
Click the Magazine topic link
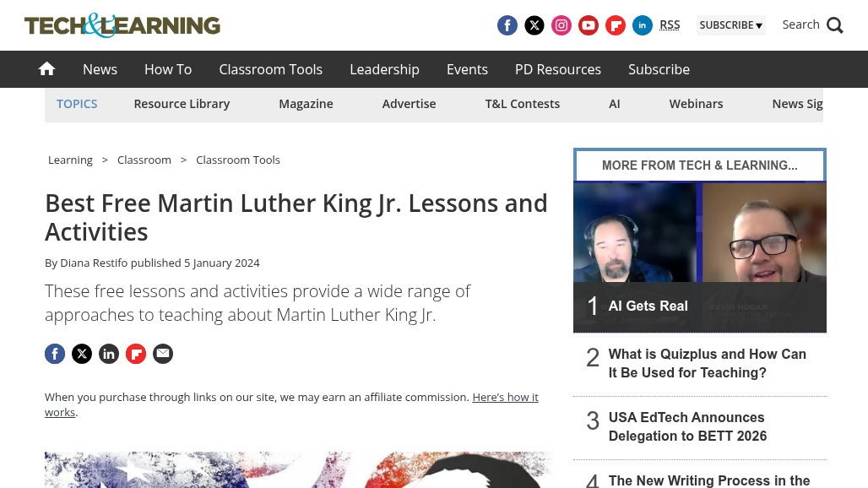[306, 104]
